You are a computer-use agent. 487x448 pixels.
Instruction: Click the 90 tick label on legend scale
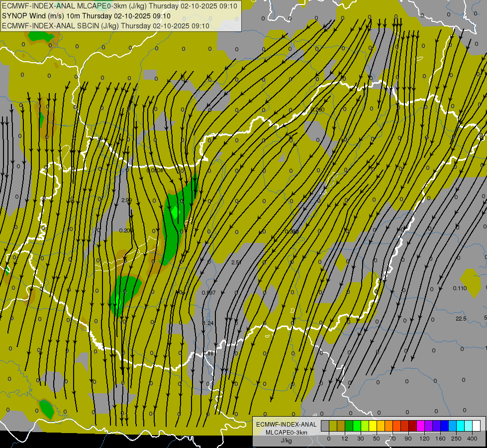click(408, 439)
